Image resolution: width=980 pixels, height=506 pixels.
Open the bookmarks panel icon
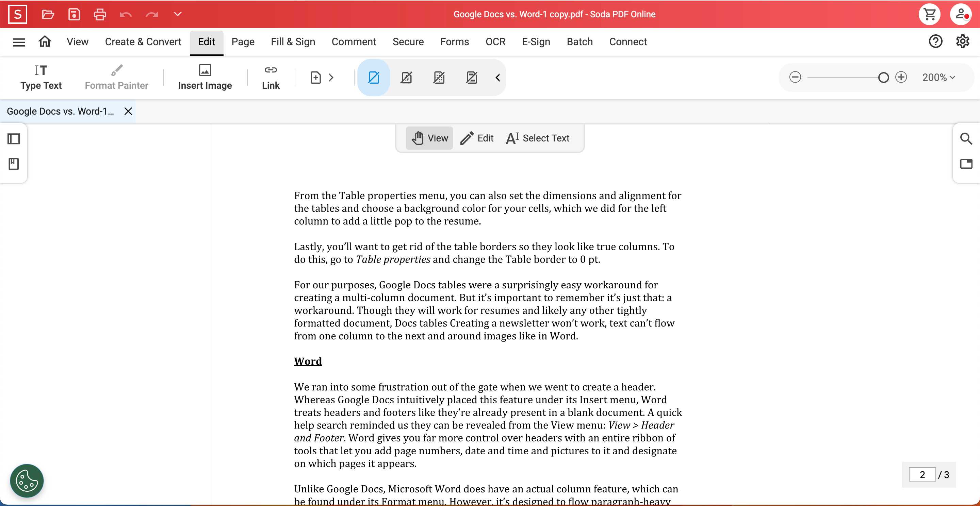pos(14,164)
